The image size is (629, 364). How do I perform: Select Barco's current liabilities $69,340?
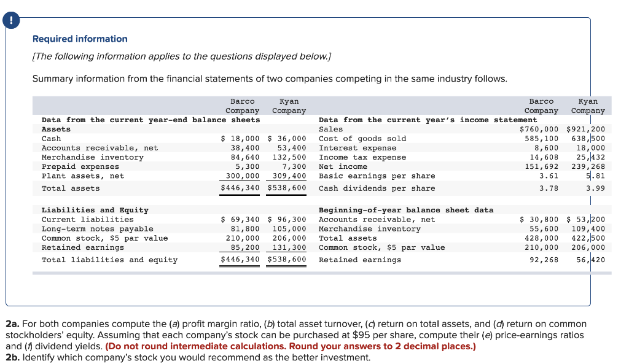click(x=240, y=219)
